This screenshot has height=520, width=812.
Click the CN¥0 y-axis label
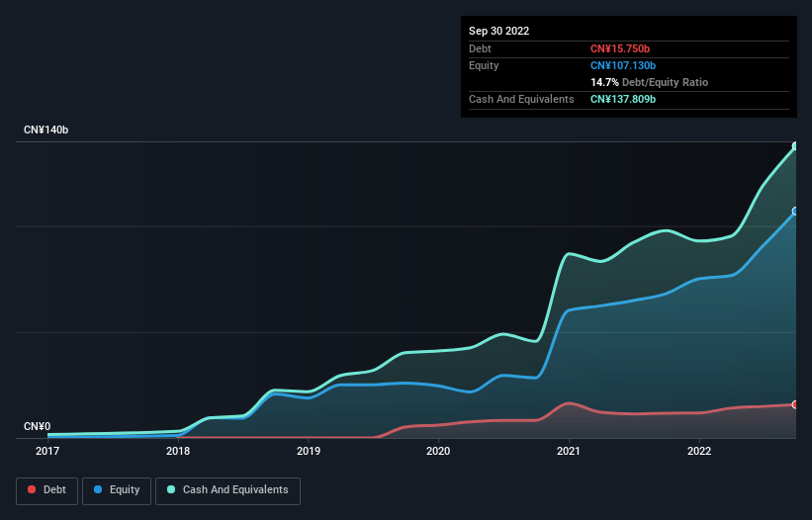coord(38,426)
